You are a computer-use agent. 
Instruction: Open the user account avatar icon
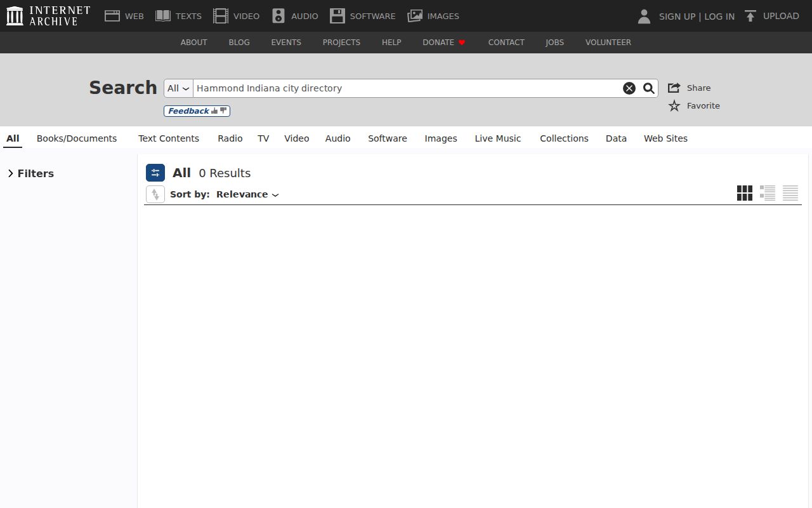pyautogui.click(x=644, y=16)
